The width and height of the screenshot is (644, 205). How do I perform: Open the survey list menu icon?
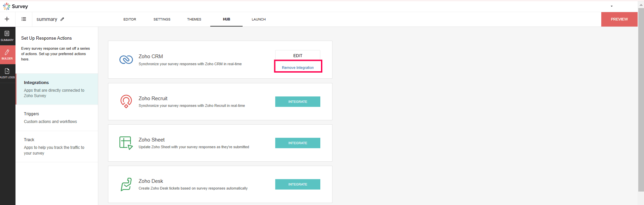24,19
